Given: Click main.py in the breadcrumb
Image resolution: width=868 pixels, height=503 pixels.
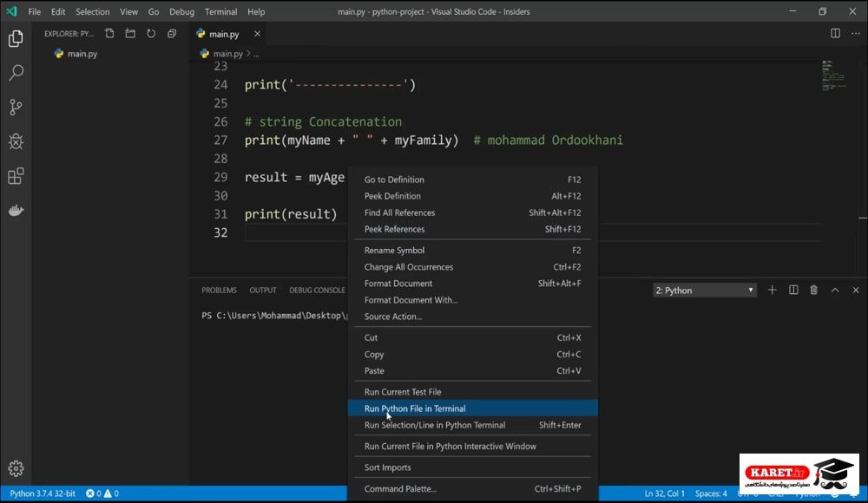Looking at the screenshot, I should pyautogui.click(x=227, y=54).
